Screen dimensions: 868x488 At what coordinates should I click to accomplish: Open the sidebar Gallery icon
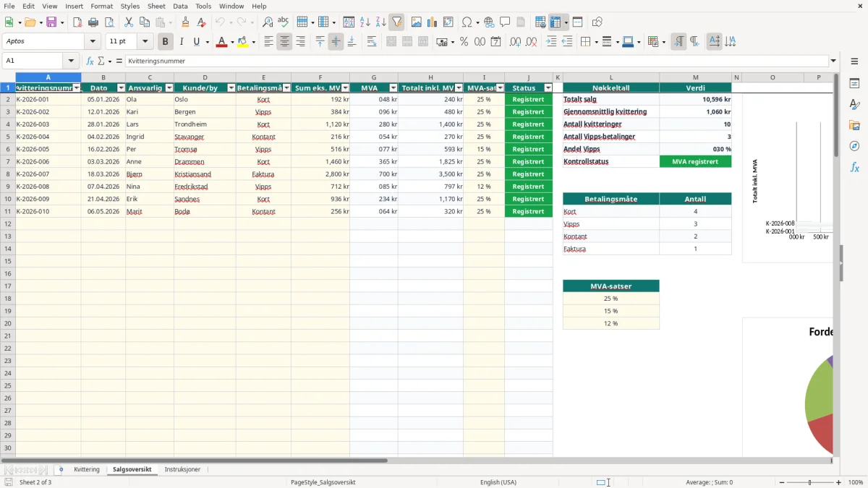click(x=854, y=126)
